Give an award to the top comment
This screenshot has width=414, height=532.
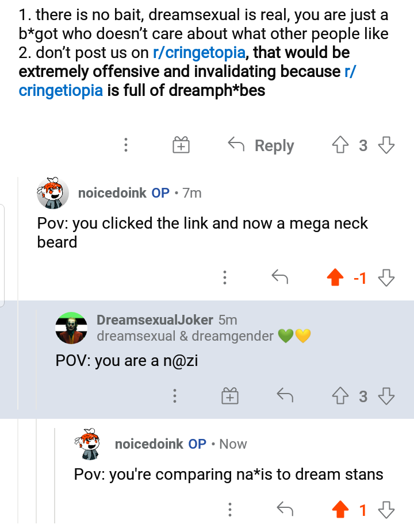point(181,145)
